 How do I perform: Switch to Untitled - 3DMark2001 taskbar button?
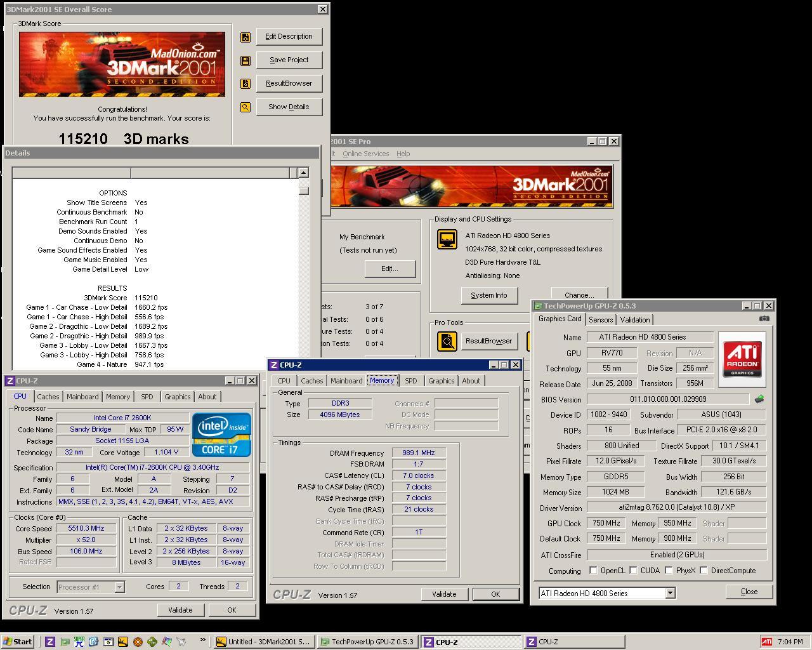pyautogui.click(x=264, y=642)
